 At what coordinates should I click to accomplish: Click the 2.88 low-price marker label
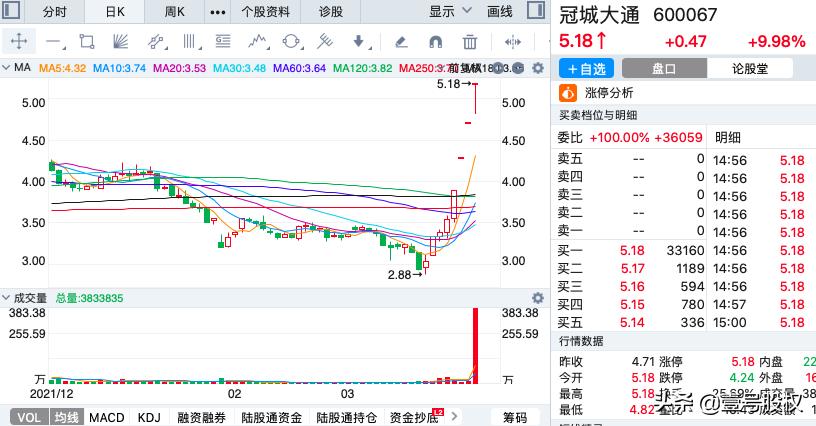(x=399, y=275)
